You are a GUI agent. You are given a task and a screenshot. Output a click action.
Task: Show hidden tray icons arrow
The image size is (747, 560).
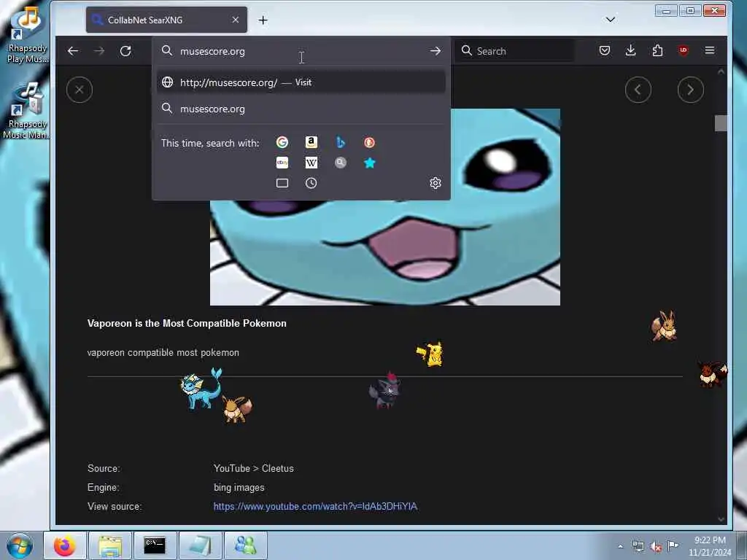point(620,547)
